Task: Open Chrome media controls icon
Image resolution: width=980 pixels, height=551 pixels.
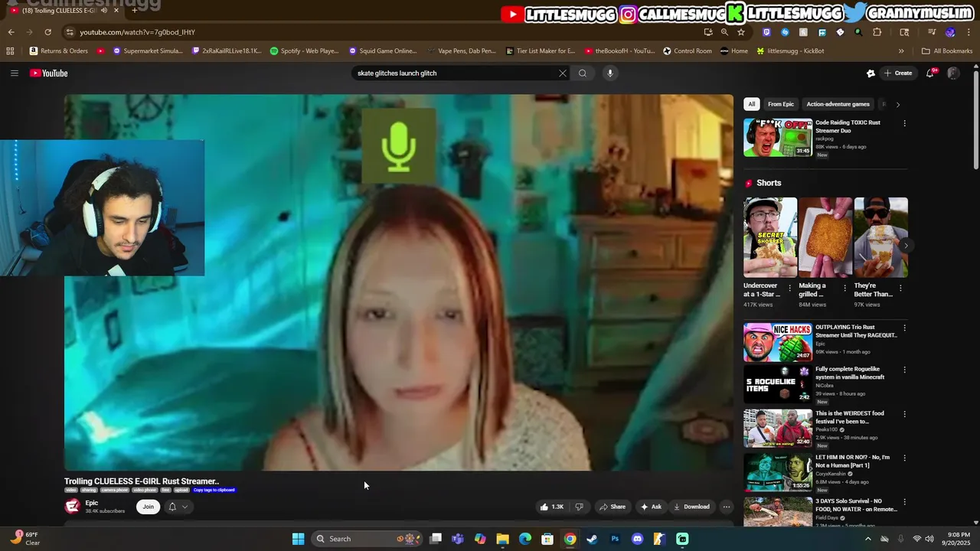Action: coord(932,32)
